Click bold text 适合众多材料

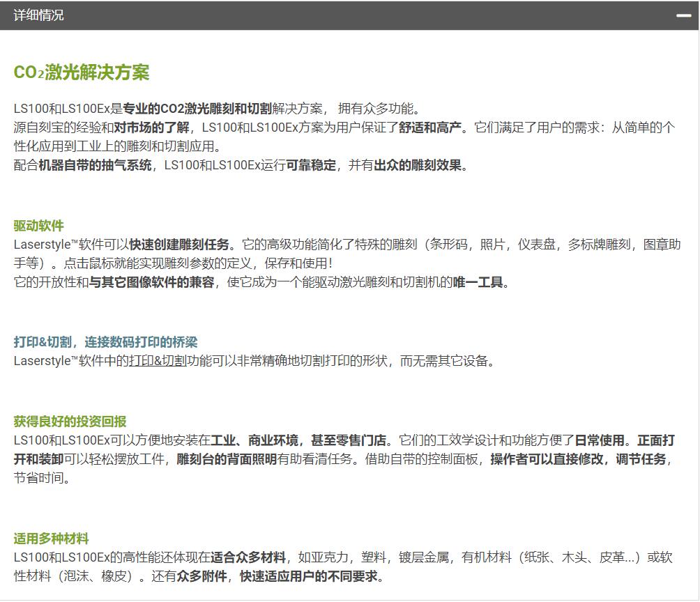(248, 557)
